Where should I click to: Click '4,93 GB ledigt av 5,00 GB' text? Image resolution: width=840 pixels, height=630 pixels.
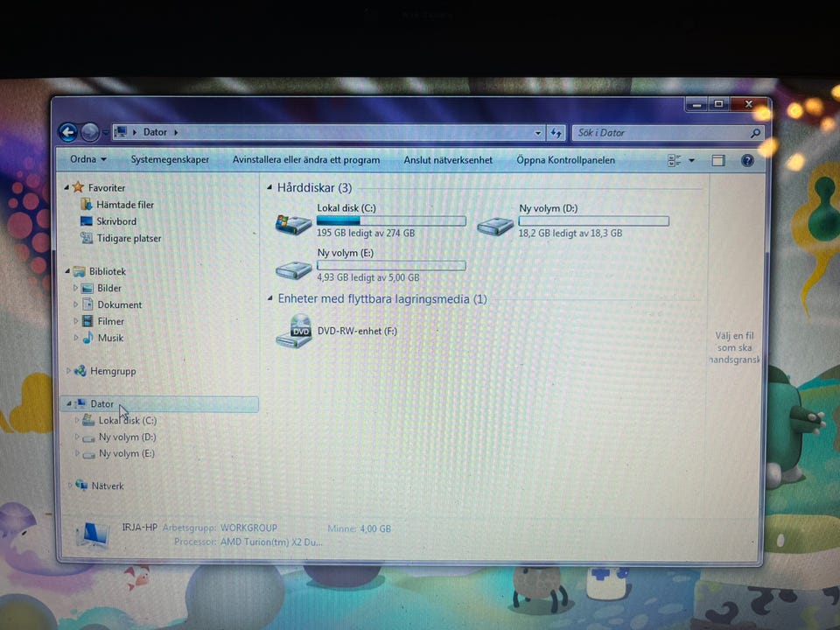[x=368, y=277]
